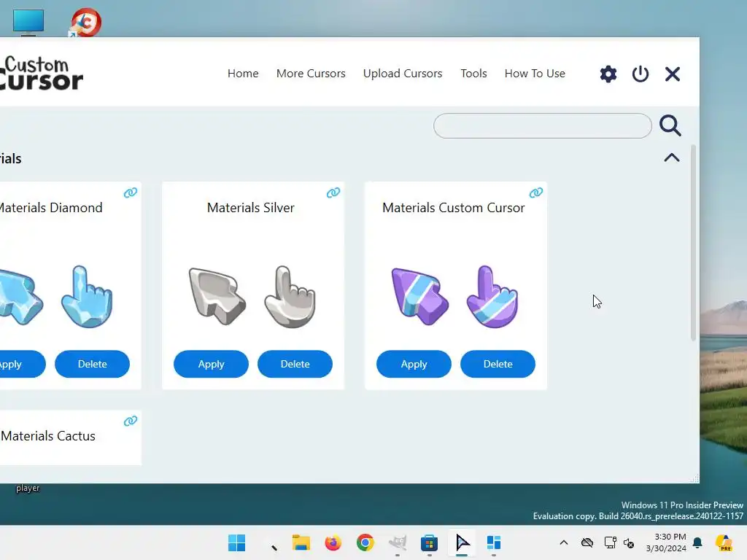747x560 pixels.
Task: Click the silver arrow cursor preview
Action: pos(217,296)
